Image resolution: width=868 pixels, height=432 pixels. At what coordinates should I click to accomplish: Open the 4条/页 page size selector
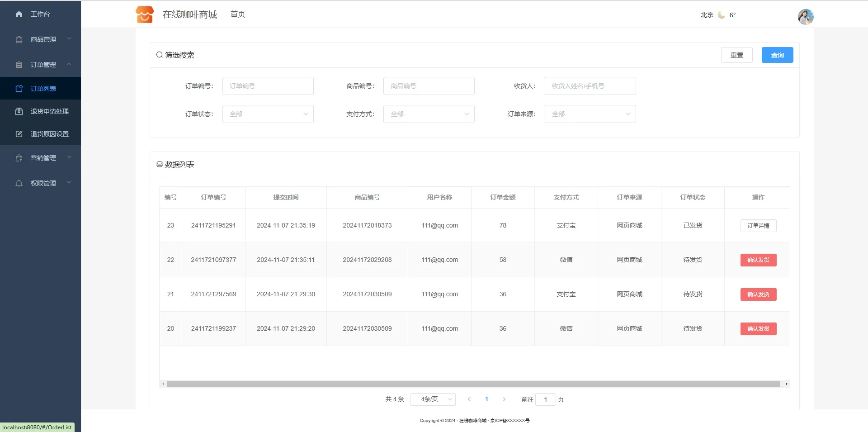pos(433,399)
